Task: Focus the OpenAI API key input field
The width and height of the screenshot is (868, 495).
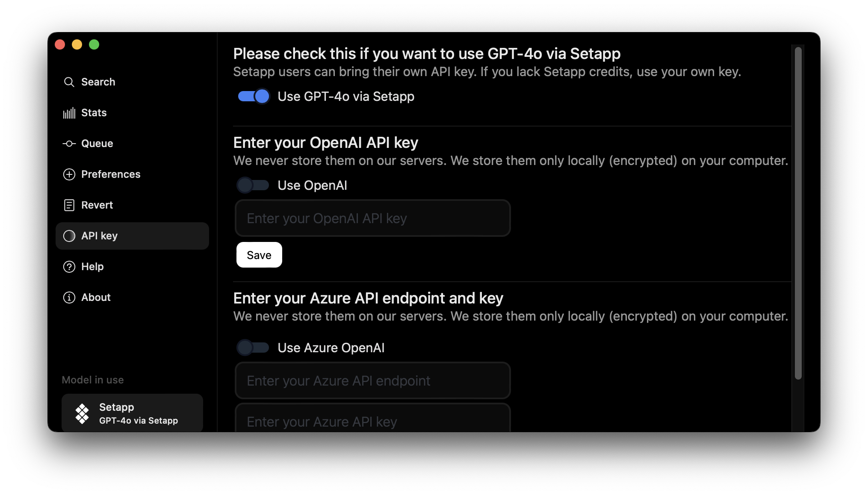Action: click(372, 218)
